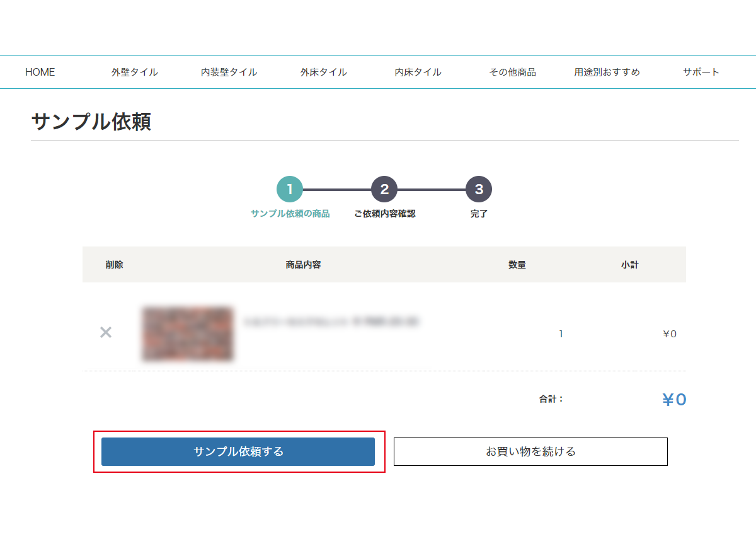The width and height of the screenshot is (756, 539).
Task: Click the large blue total ¥0
Action: coord(674,400)
